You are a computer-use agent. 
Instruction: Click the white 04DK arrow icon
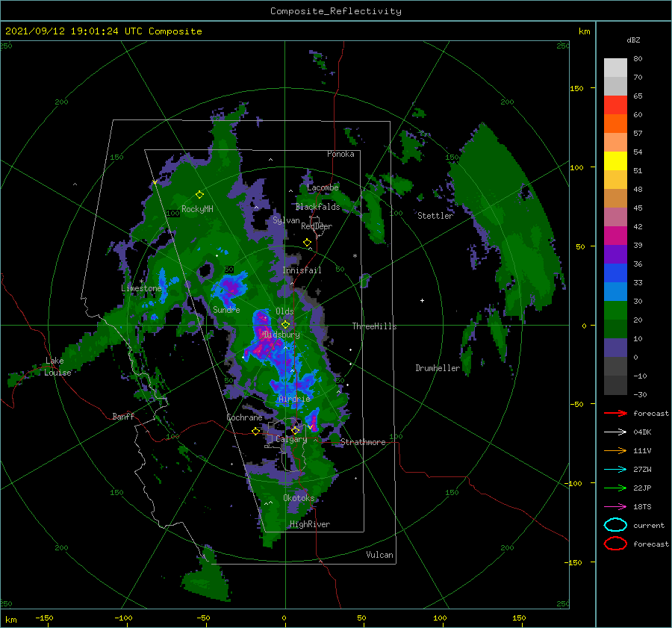615,432
